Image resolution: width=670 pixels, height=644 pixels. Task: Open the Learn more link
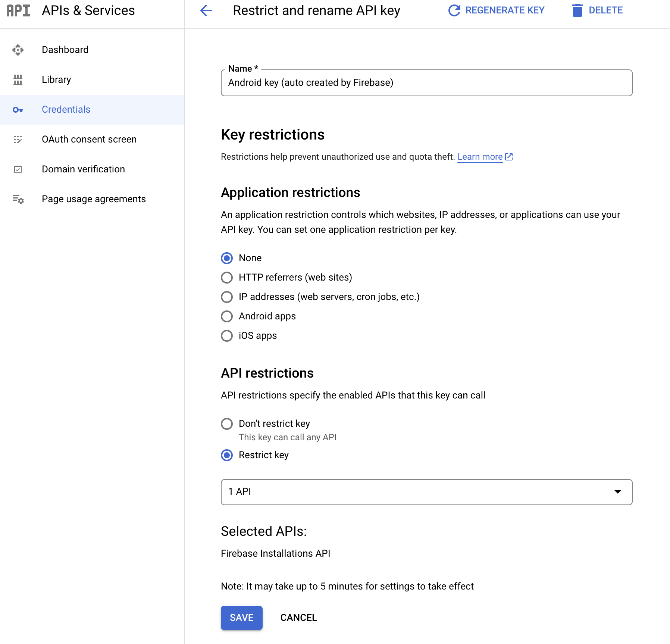click(x=480, y=156)
